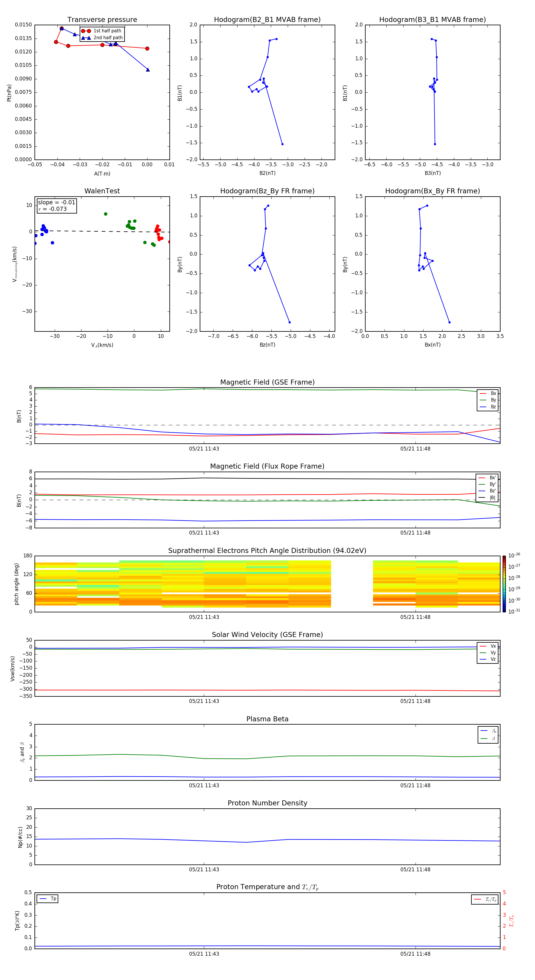Screen dimensions: 535x980
Task: Select the Tp legend entry
Action: [48, 899]
